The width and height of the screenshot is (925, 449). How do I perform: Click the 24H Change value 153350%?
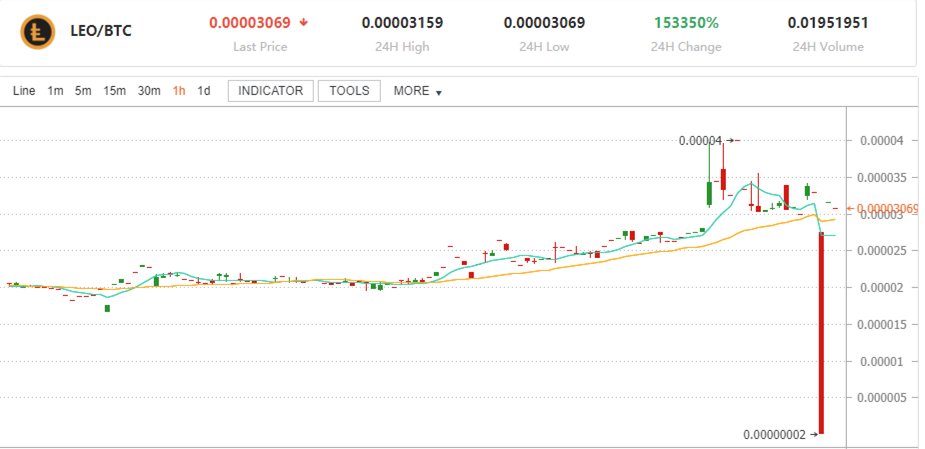(x=686, y=23)
